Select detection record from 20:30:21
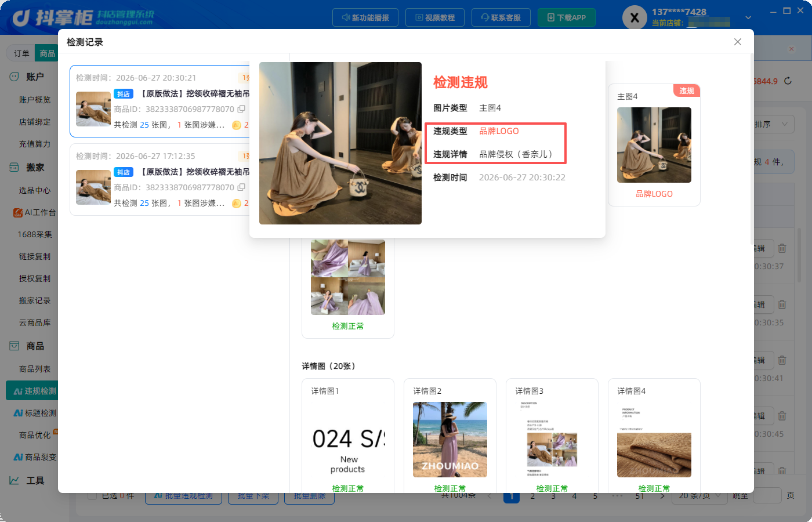812x522 pixels. 160,101
